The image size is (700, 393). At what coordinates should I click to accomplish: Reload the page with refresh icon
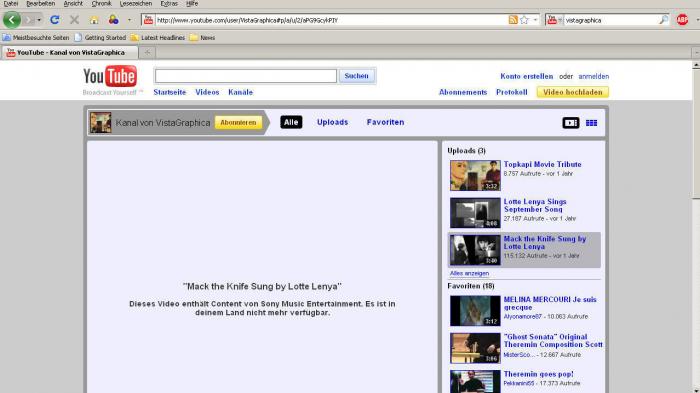[54, 20]
